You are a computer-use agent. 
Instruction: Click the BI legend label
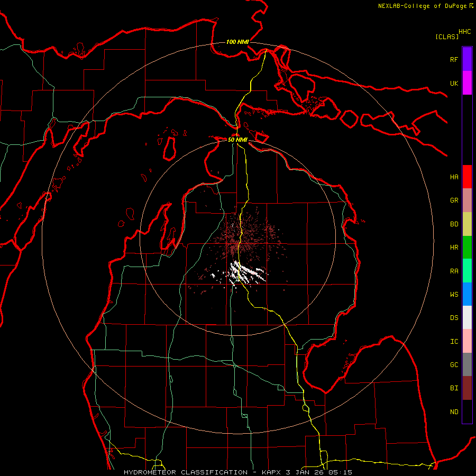pos(454,388)
